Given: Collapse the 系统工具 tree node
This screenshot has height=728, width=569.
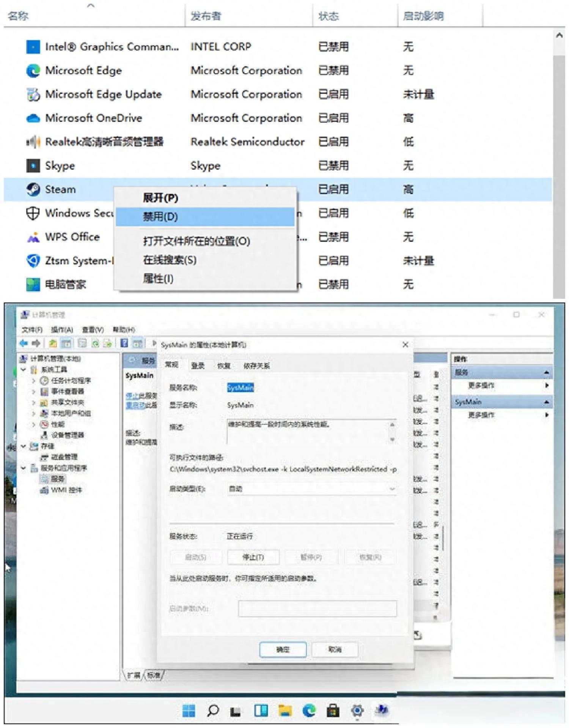Looking at the screenshot, I should 24,369.
